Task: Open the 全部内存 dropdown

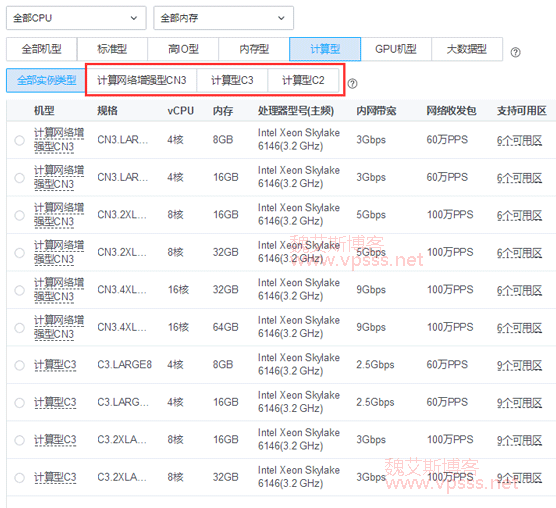Action: tap(223, 18)
